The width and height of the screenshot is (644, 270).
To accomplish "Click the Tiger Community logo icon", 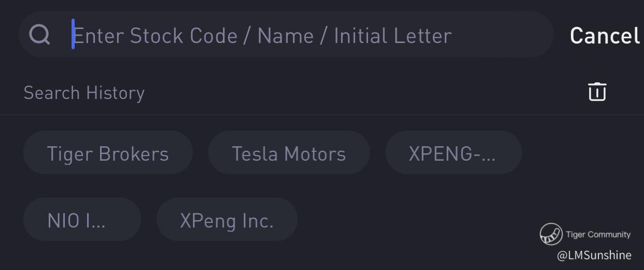I will pos(551,234).
